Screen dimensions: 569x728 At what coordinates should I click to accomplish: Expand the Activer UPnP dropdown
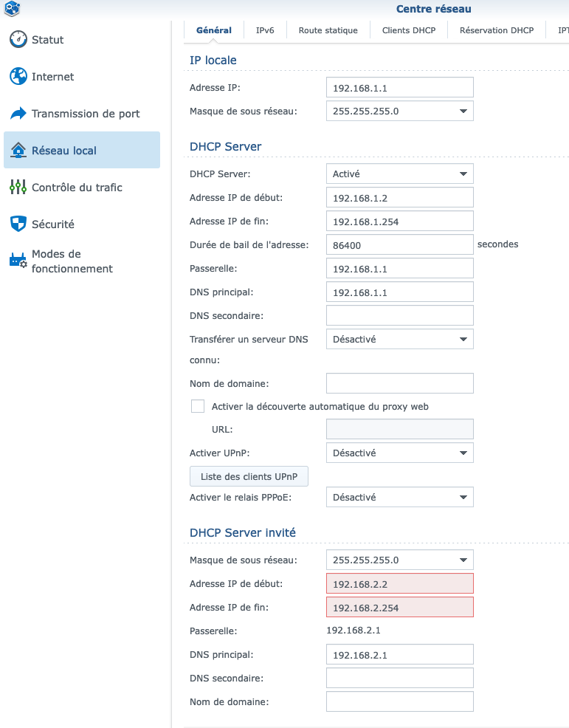[399, 453]
